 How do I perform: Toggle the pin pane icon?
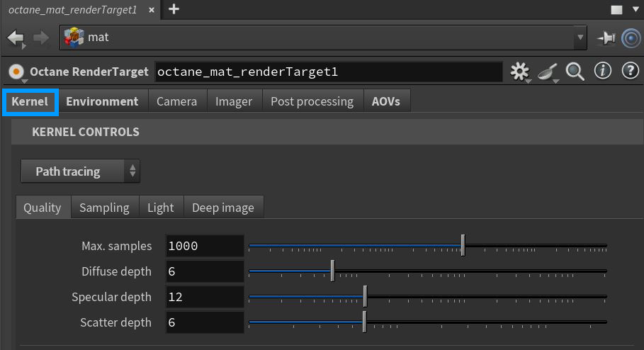coord(606,38)
